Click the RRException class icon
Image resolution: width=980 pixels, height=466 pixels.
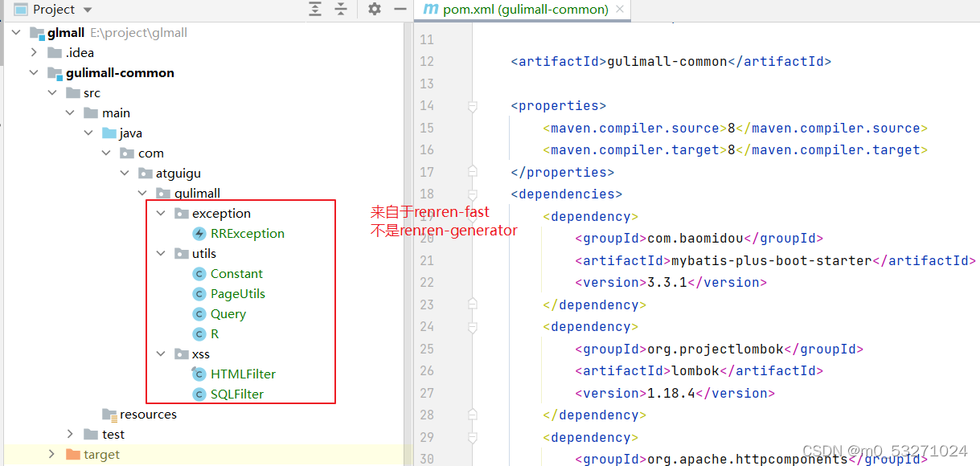[199, 234]
